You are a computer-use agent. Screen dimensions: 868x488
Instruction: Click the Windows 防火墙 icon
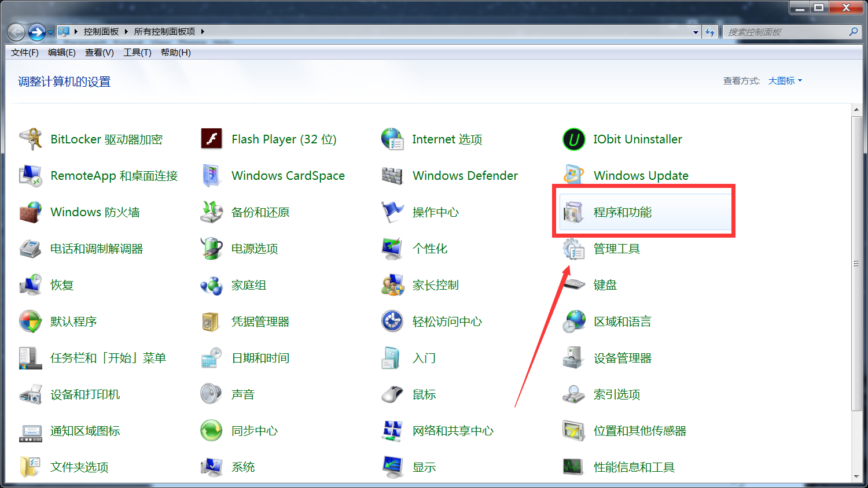(30, 212)
